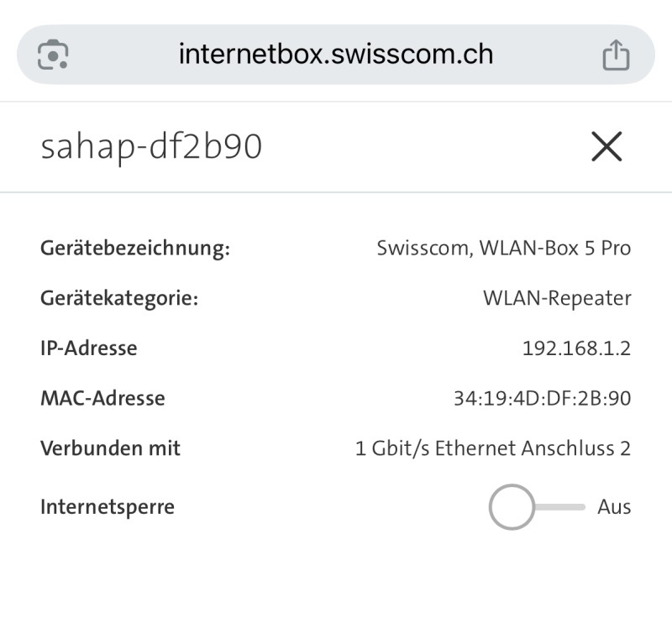The image size is (672, 644).
Task: Click the IP-Adresse label
Action: tap(88, 348)
